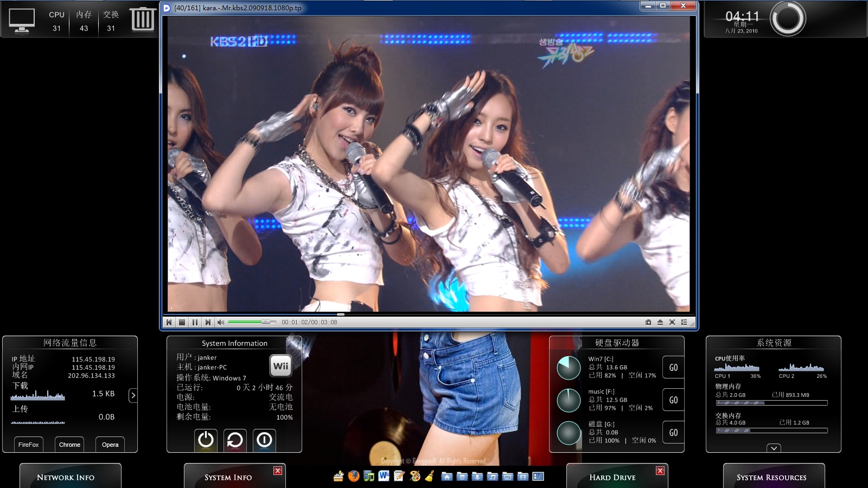Open the toolbox icon in dock

339,476
